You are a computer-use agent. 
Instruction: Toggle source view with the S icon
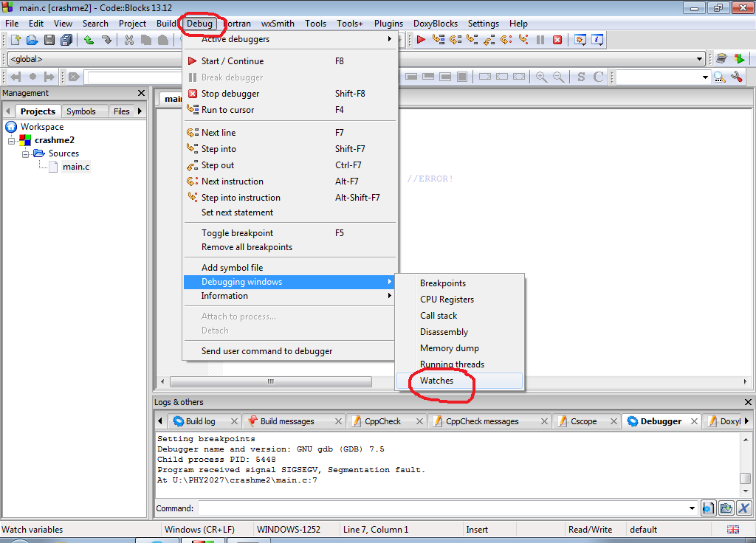tap(581, 77)
